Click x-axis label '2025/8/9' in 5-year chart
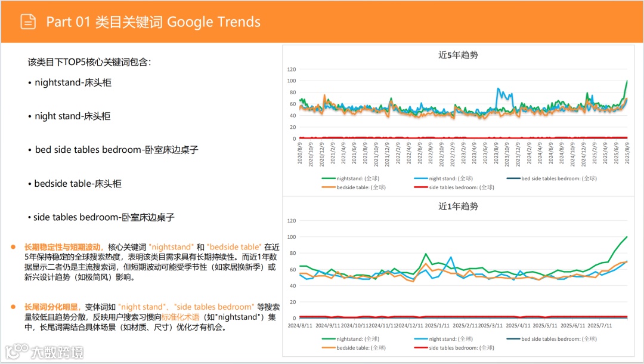Viewport: 644px width, 364px height. click(x=627, y=153)
